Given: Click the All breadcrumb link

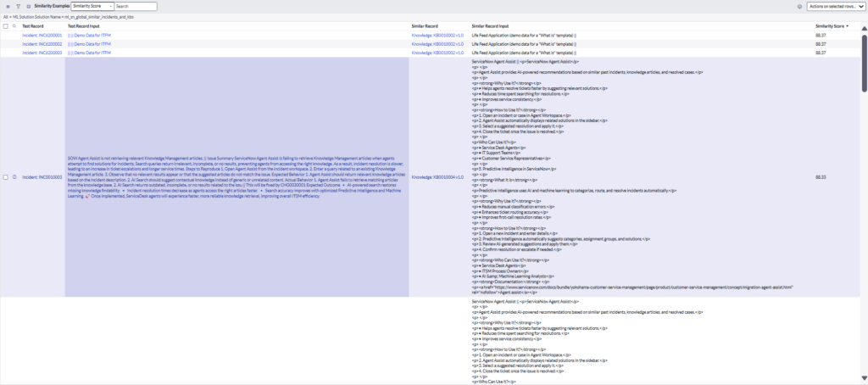Looking at the screenshot, I should pos(6,17).
